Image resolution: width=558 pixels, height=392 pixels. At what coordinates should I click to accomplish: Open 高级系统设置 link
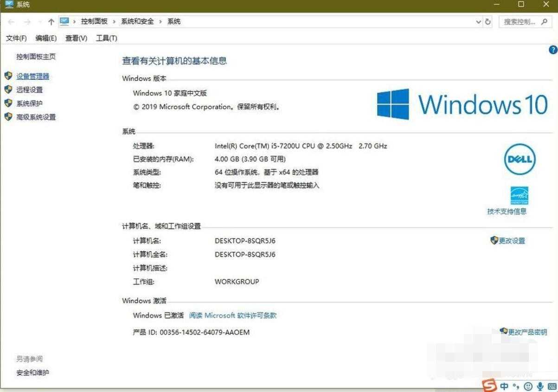pyautogui.click(x=36, y=117)
